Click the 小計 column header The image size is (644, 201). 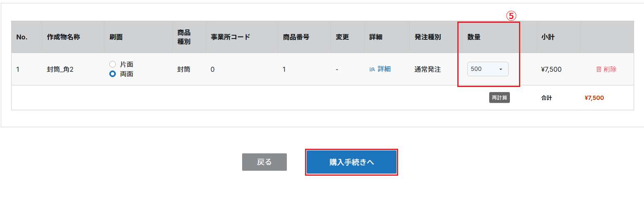click(x=548, y=37)
